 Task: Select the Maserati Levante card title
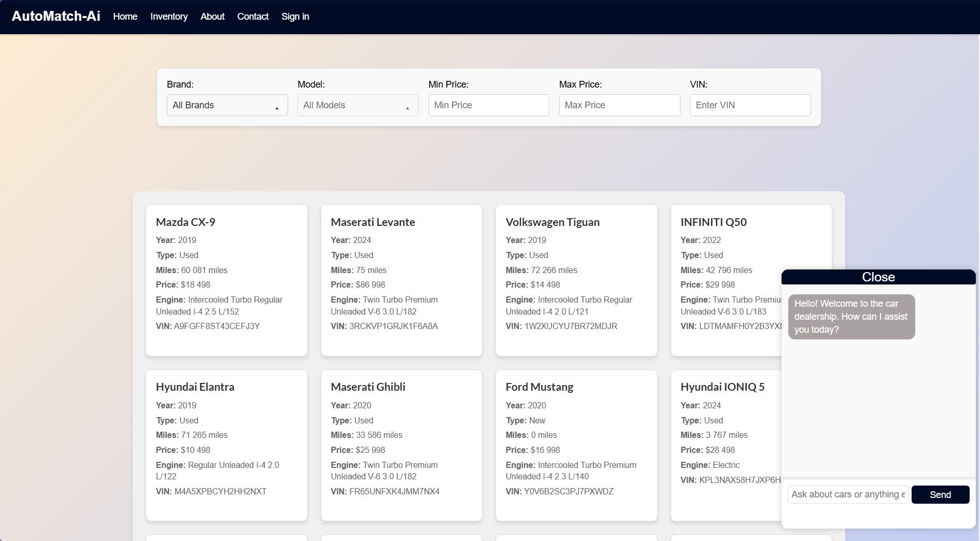(373, 222)
